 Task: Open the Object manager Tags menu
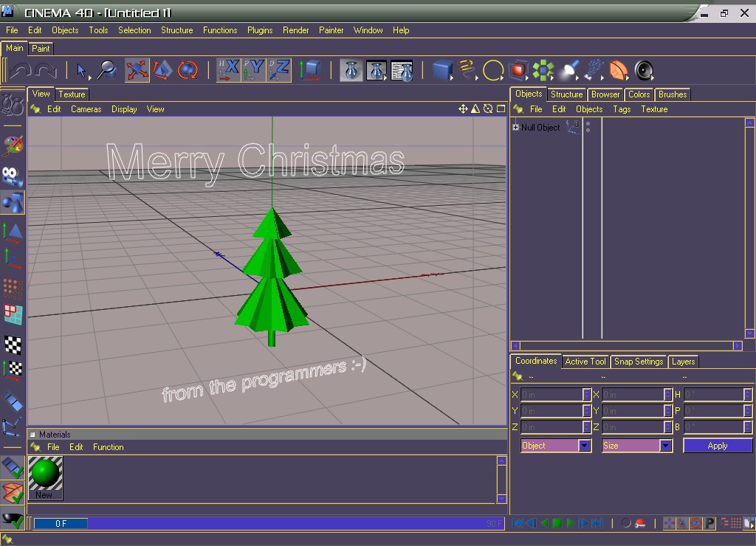tap(622, 109)
